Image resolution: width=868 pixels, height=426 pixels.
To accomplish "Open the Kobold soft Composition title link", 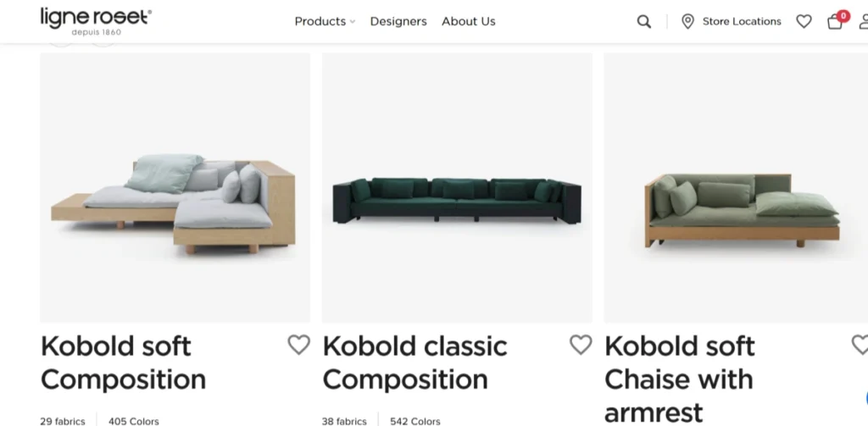I will tap(123, 362).
